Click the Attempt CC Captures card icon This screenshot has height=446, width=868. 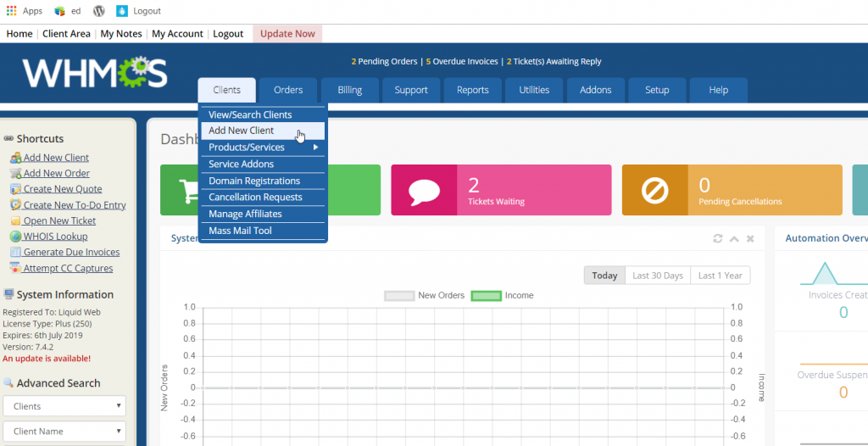tap(15, 268)
